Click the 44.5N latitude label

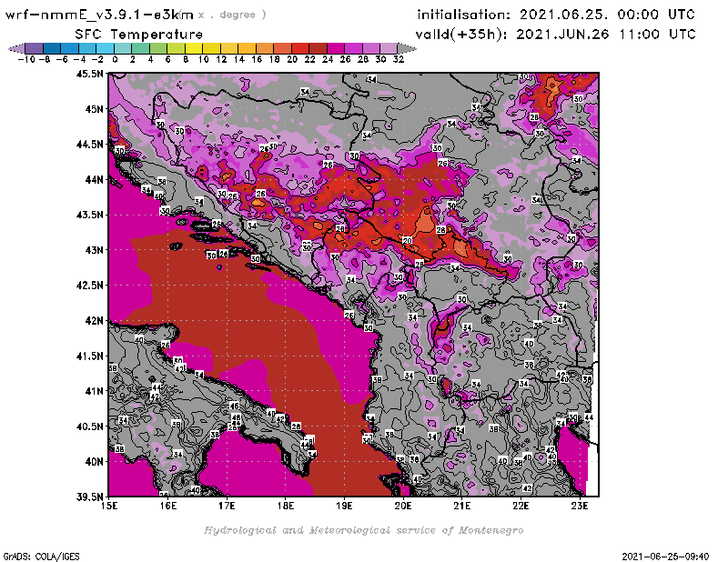tap(89, 145)
